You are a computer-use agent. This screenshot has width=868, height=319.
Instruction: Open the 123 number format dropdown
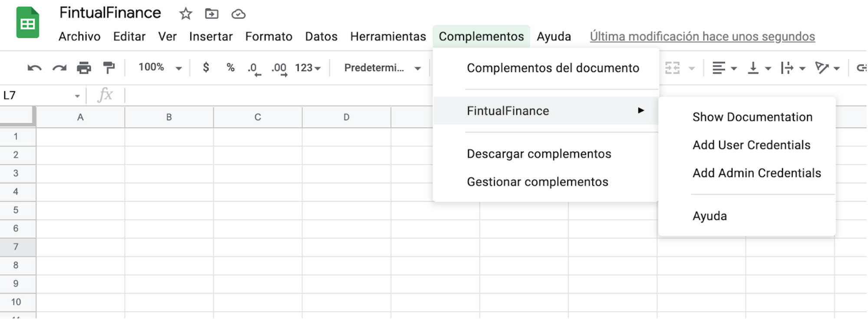[308, 68]
